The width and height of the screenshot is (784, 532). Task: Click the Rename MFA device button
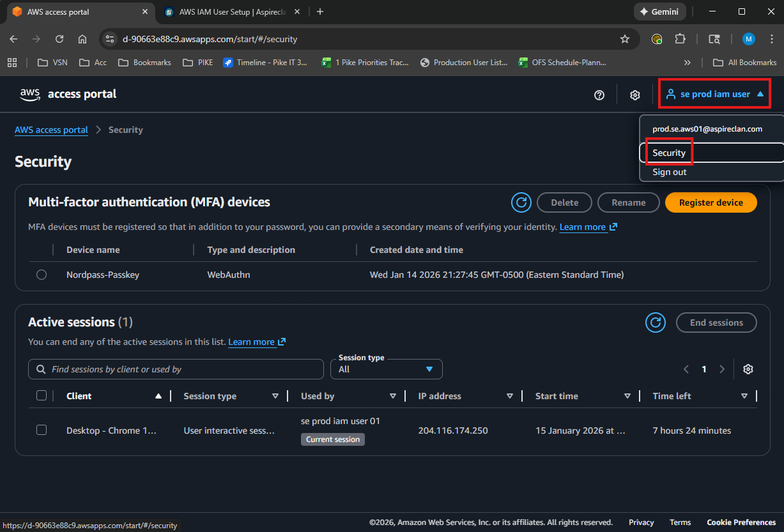[629, 202]
